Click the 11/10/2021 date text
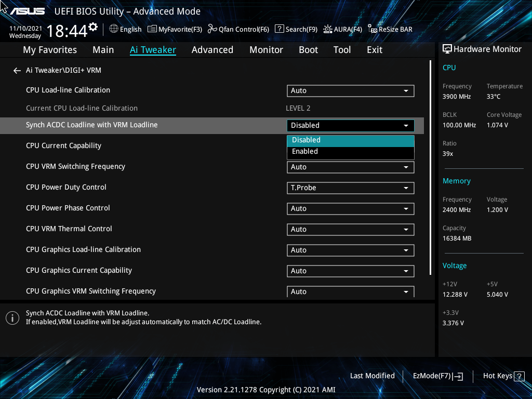The image size is (532, 399). (x=26, y=29)
